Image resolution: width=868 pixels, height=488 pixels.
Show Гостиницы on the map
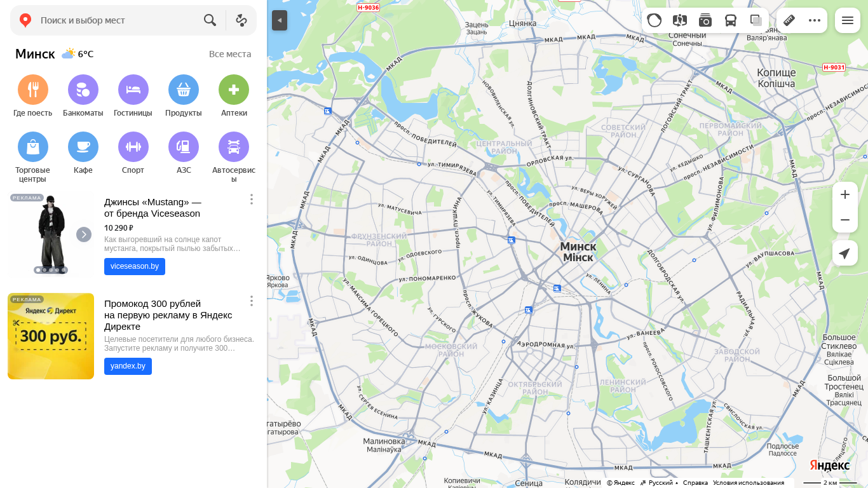tap(133, 90)
